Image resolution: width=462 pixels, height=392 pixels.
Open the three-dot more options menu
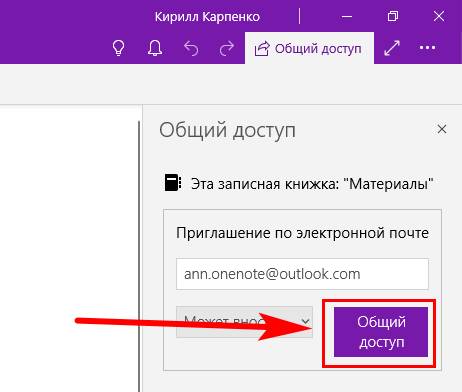427,48
